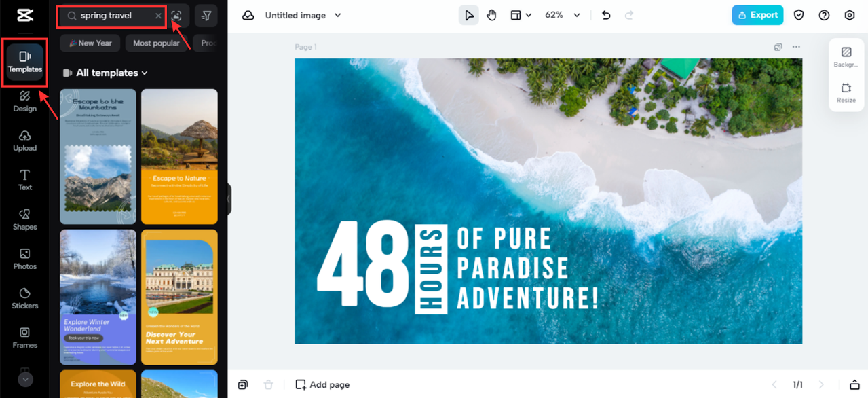Viewport: 868px width, 398px height.
Task: Click into the 'spring travel' search field
Action: pos(111,16)
